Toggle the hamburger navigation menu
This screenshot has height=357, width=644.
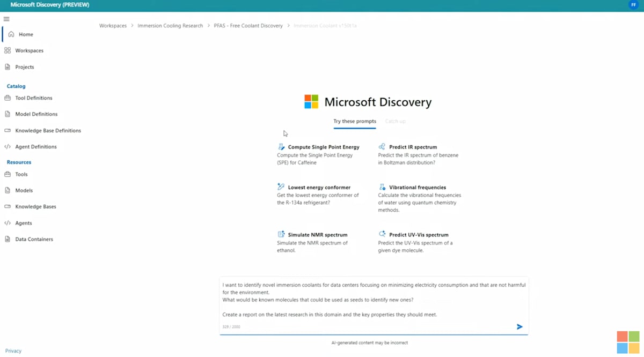[x=6, y=19]
